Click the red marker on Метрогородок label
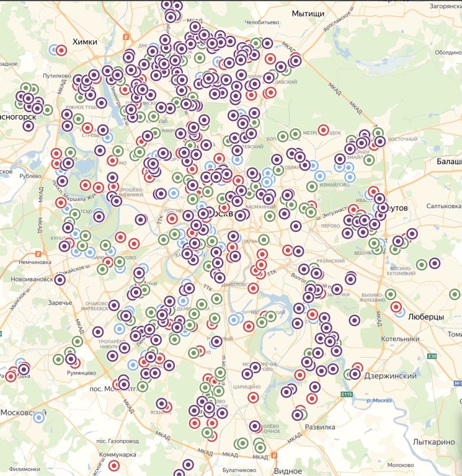This screenshot has width=462, height=476. (324, 130)
